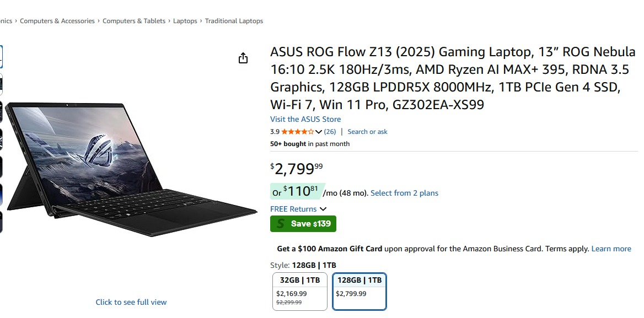
Task: Click the Search or ask link
Action: 367,132
